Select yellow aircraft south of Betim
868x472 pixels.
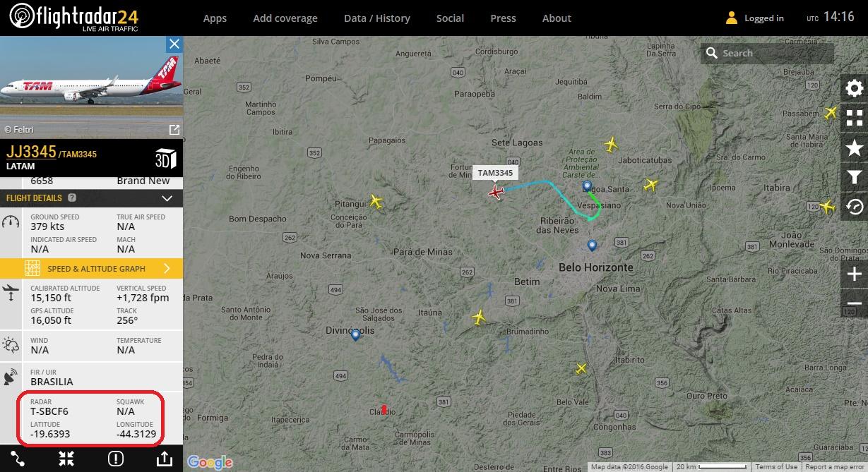(x=480, y=317)
